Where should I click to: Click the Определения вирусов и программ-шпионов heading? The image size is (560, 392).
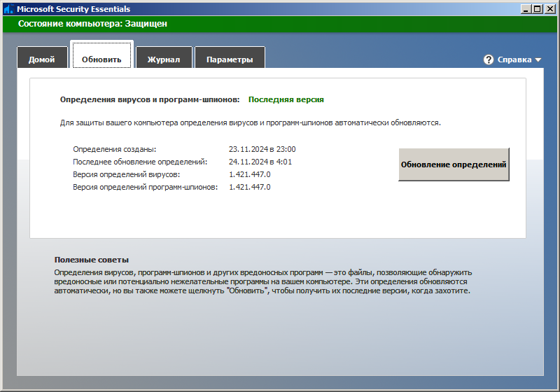tap(150, 99)
